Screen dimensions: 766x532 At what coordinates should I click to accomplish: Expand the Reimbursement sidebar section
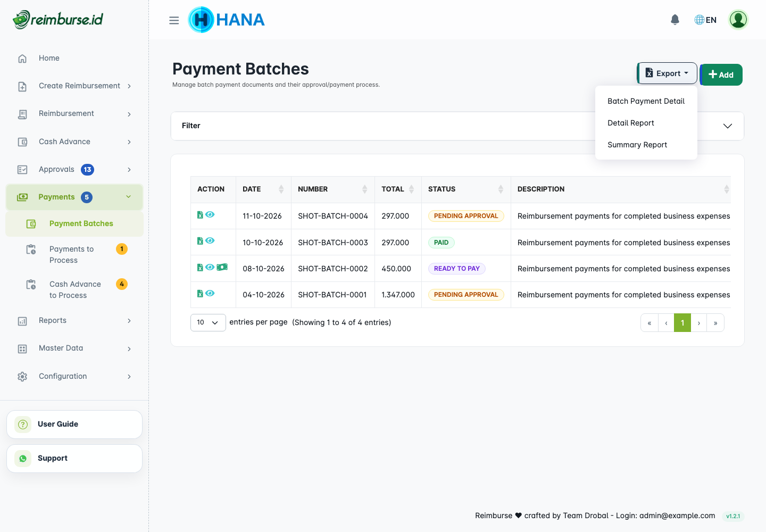pyautogui.click(x=74, y=114)
